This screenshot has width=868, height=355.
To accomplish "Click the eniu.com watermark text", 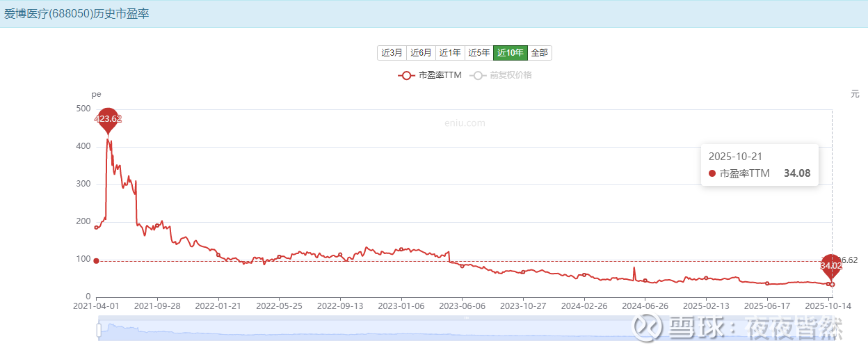I will (465, 123).
